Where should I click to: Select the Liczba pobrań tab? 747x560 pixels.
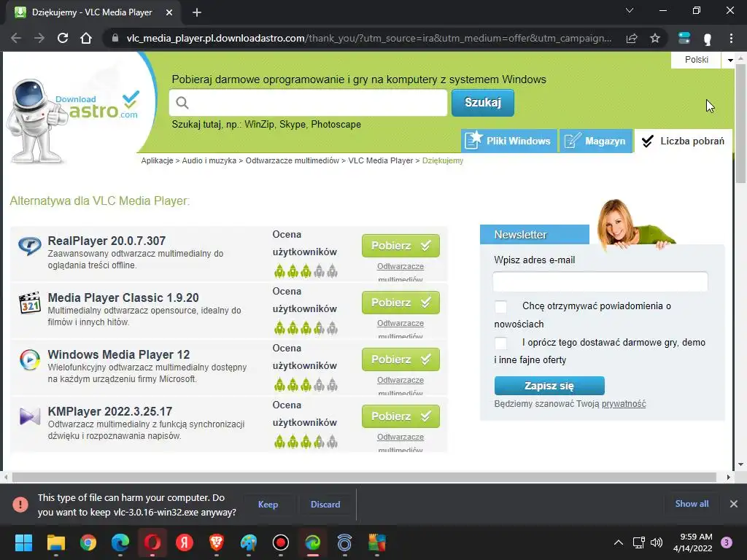(x=683, y=141)
